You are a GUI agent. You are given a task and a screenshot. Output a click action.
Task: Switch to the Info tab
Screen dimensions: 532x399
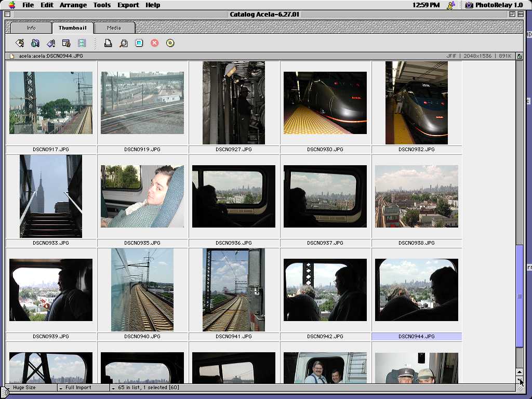(x=31, y=28)
